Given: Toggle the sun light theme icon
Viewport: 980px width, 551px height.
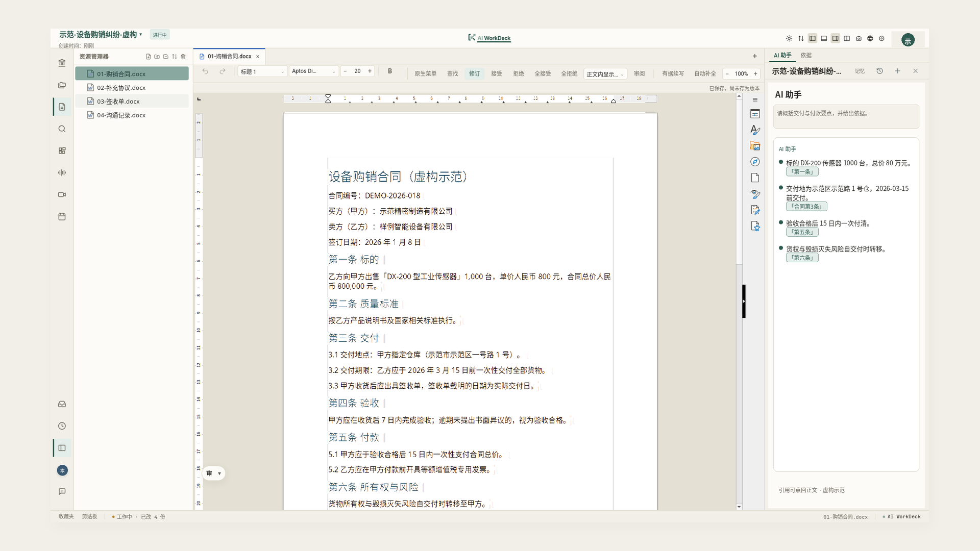Looking at the screenshot, I should (x=789, y=38).
